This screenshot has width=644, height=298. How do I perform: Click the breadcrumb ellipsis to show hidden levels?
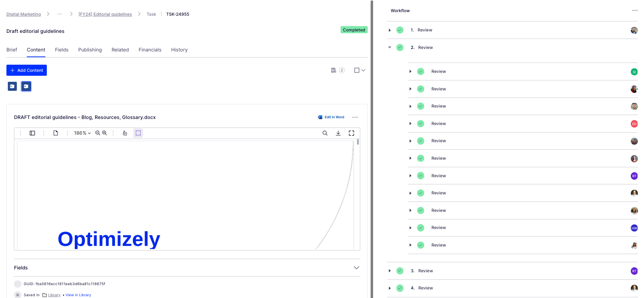(x=60, y=14)
